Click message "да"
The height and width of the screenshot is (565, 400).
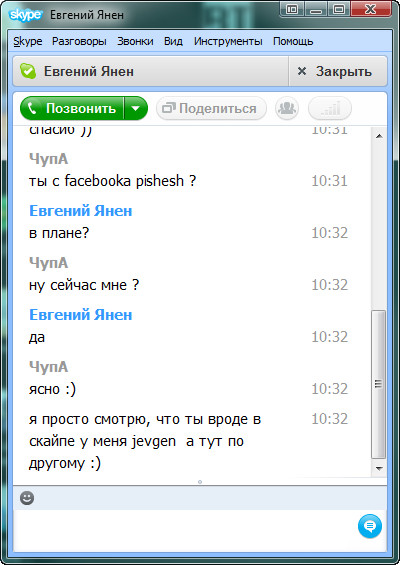pyautogui.click(x=37, y=337)
